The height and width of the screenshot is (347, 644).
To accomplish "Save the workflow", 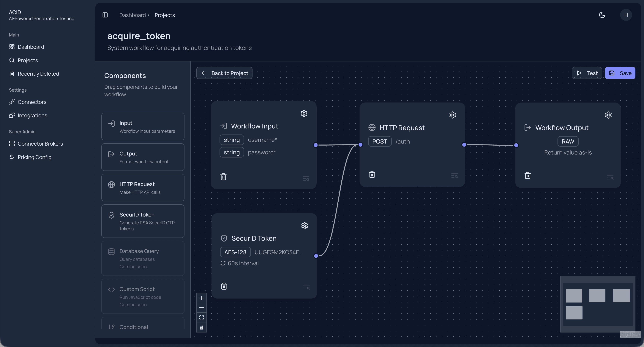I will pos(620,73).
